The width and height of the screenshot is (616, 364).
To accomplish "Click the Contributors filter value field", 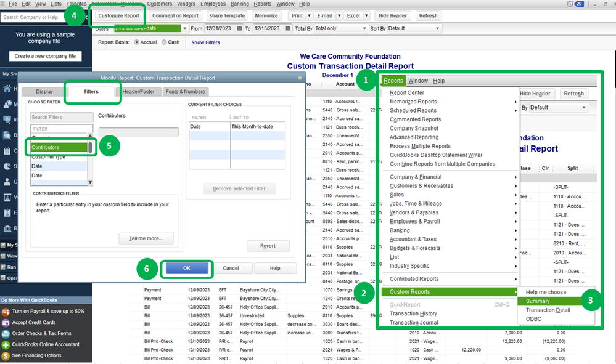I will pos(138,132).
